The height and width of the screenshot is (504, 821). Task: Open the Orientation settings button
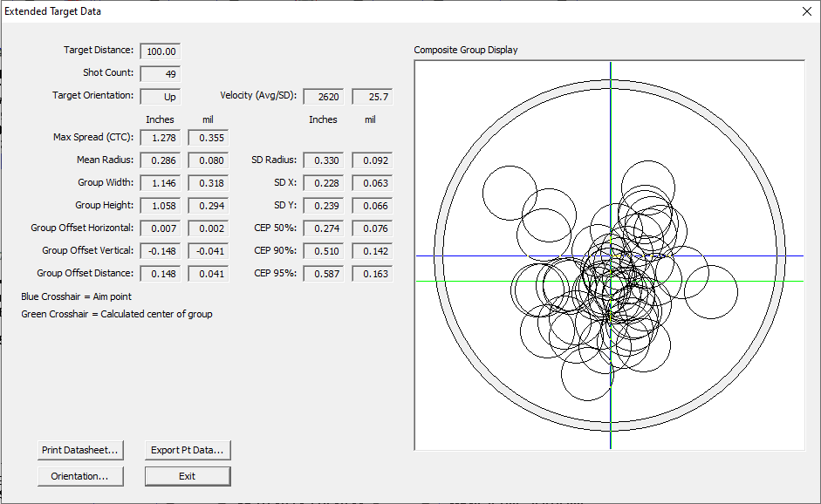[x=80, y=476]
